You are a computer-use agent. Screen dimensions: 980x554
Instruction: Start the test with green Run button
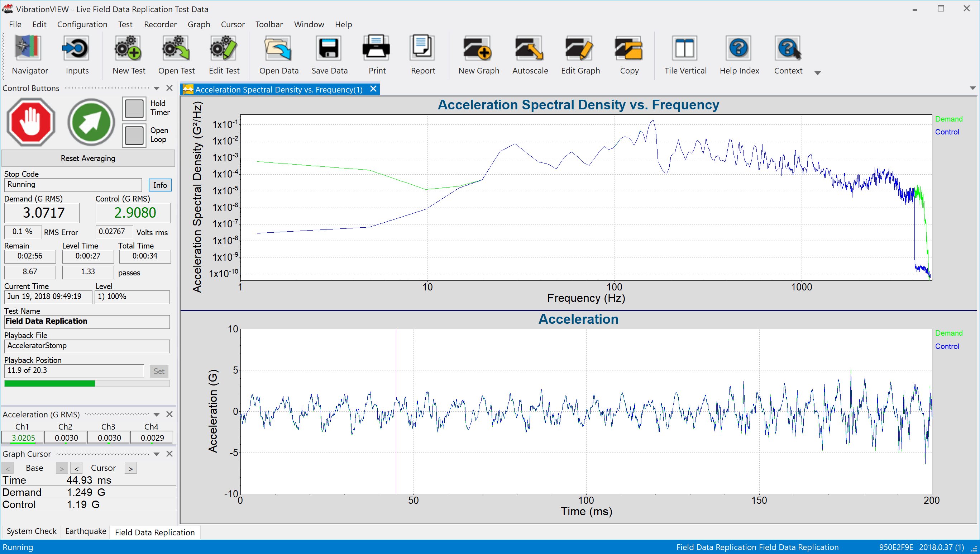coord(90,122)
